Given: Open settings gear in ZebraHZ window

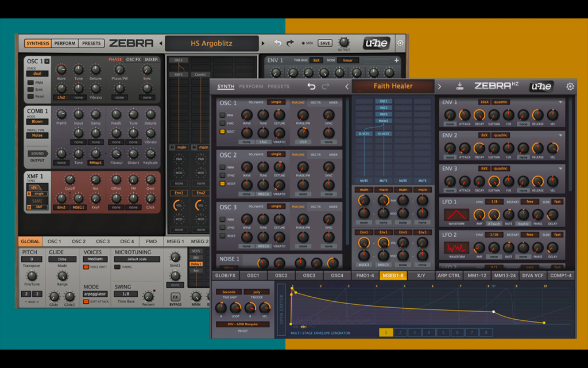Looking at the screenshot, I should coord(570,86).
